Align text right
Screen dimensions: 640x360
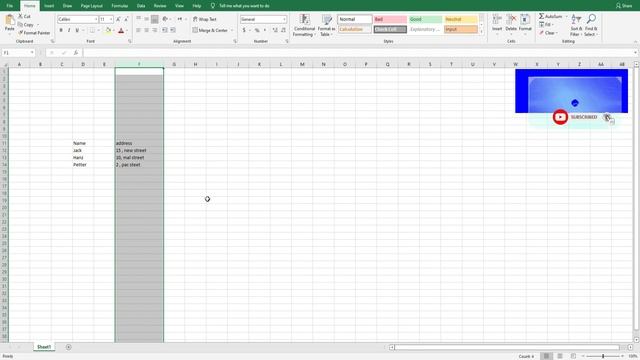point(154,30)
